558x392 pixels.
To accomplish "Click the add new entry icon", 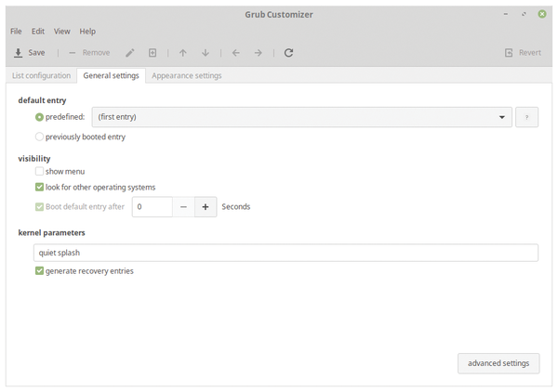I will point(153,53).
